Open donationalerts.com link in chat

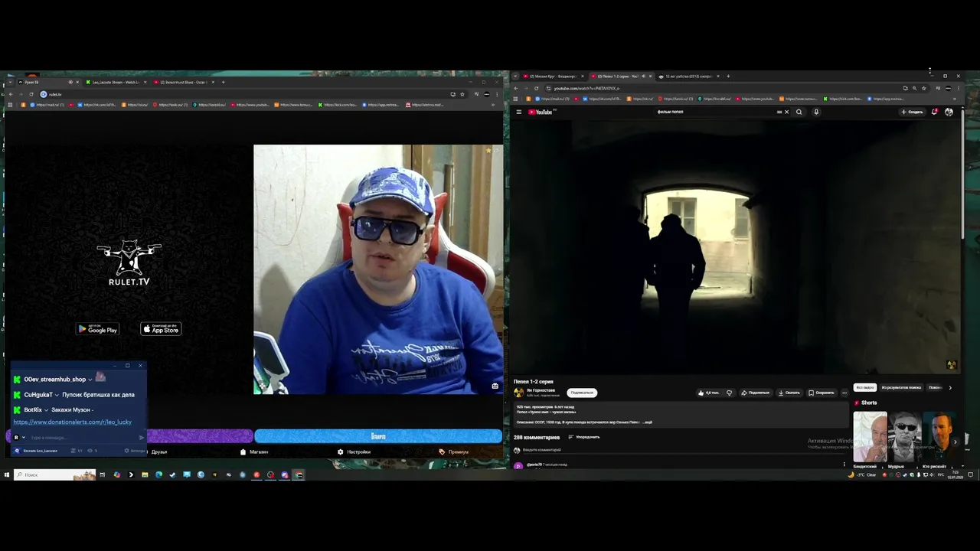[73, 422]
